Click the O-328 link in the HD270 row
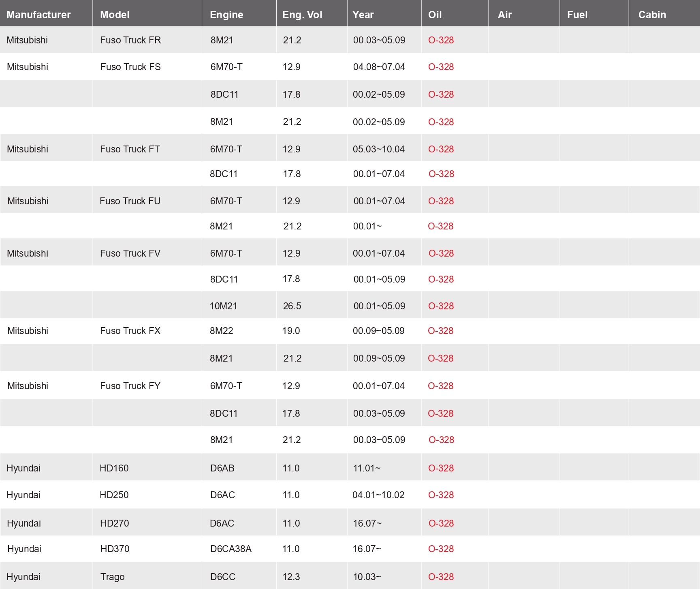The height and width of the screenshot is (589, 700). coord(442,523)
